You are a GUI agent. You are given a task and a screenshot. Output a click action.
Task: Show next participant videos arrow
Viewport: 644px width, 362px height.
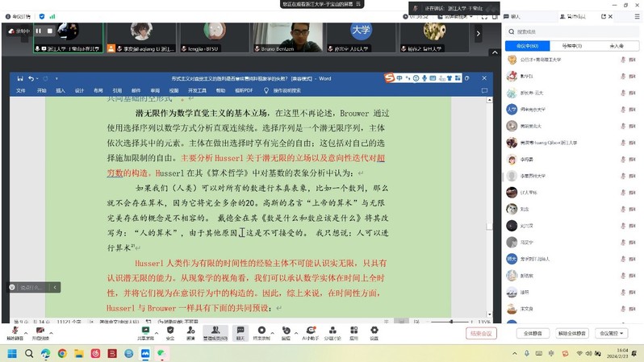tap(478, 34)
